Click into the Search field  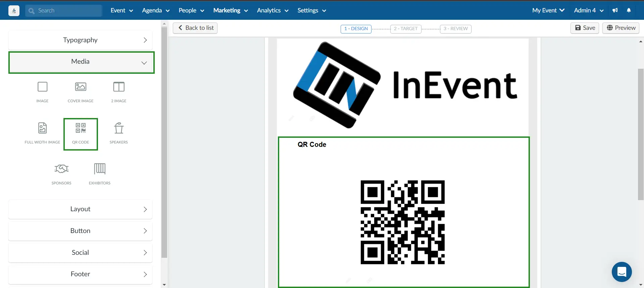tap(64, 11)
